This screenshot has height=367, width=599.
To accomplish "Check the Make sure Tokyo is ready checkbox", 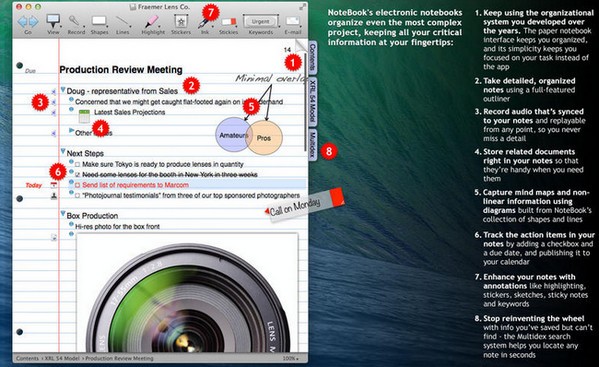I will pyautogui.click(x=78, y=165).
